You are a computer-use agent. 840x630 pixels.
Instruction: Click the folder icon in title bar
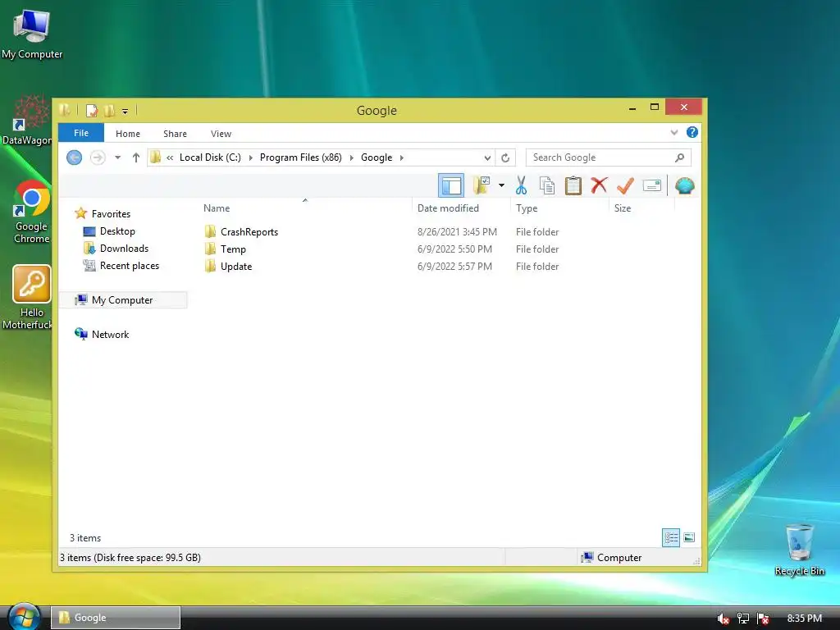64,110
